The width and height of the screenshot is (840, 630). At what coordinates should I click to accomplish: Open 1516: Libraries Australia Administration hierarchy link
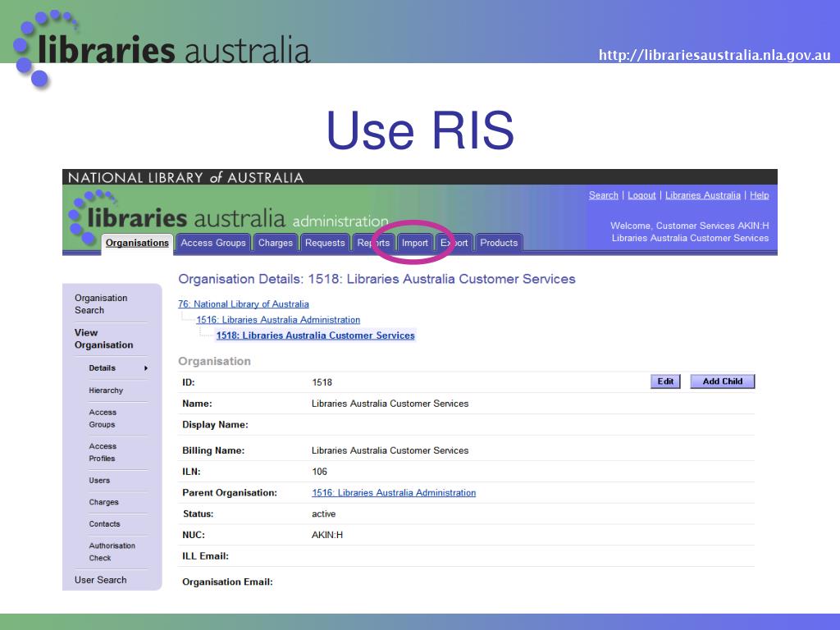(278, 320)
